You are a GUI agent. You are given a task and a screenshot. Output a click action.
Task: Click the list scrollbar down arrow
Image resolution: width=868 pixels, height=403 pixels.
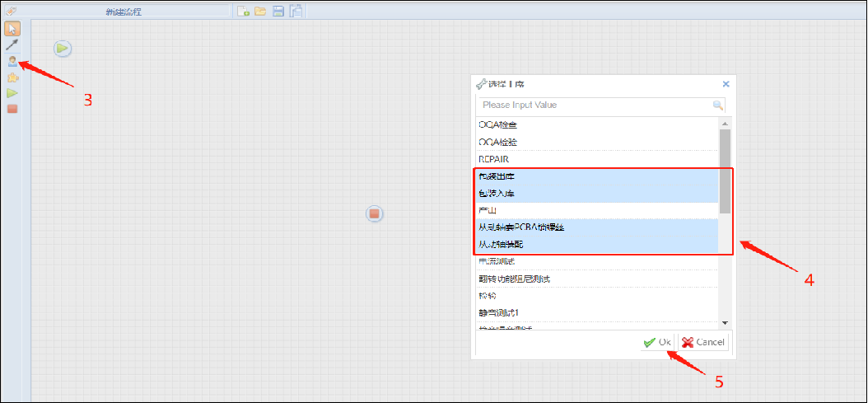tap(725, 323)
